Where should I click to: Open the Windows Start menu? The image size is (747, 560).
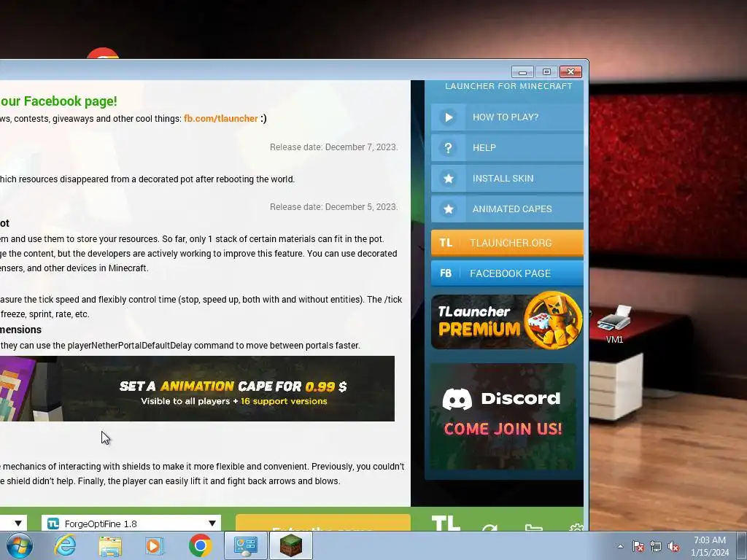click(x=20, y=545)
